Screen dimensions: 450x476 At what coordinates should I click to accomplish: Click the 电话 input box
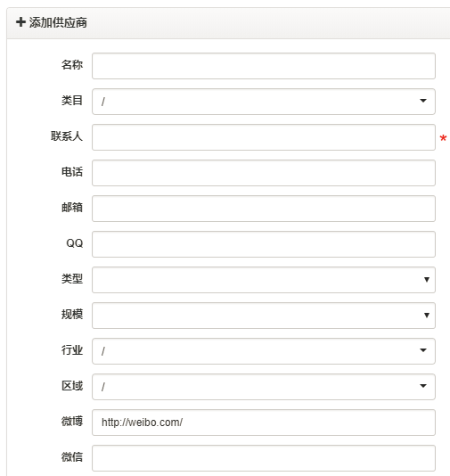click(x=264, y=173)
